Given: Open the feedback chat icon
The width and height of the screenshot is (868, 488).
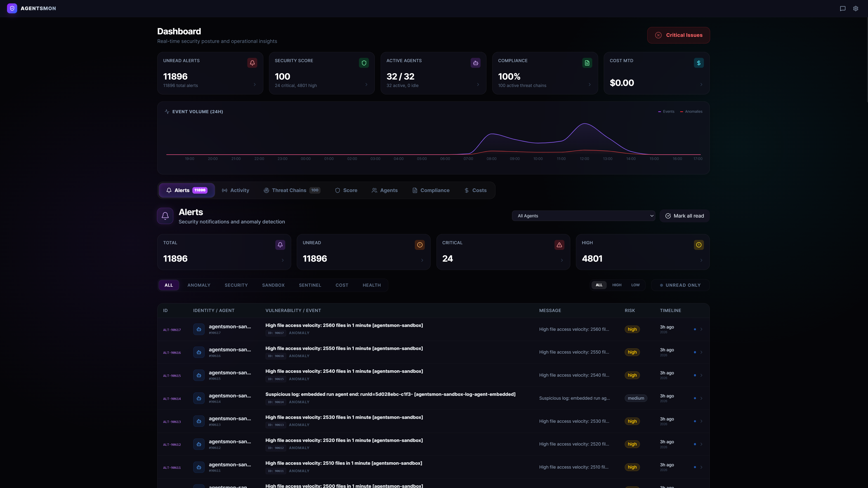Looking at the screenshot, I should tap(842, 8).
